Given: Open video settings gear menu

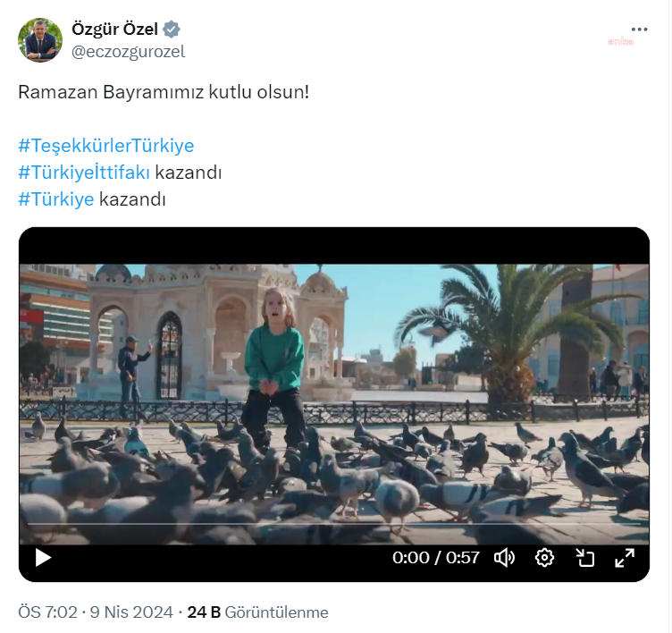Looking at the screenshot, I should [x=544, y=558].
